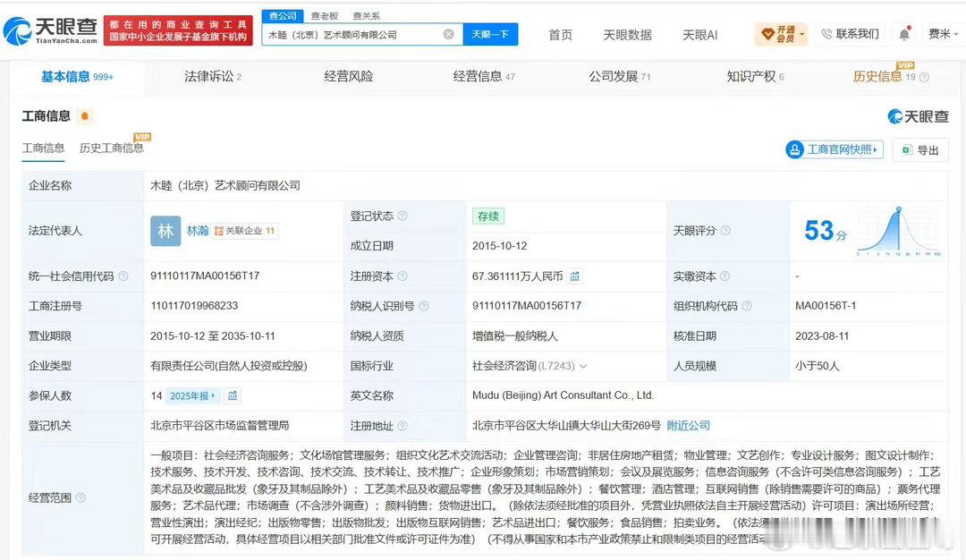Open the chart icon beside 2025年报
Image resolution: width=966 pixels, height=560 pixels.
click(x=233, y=395)
